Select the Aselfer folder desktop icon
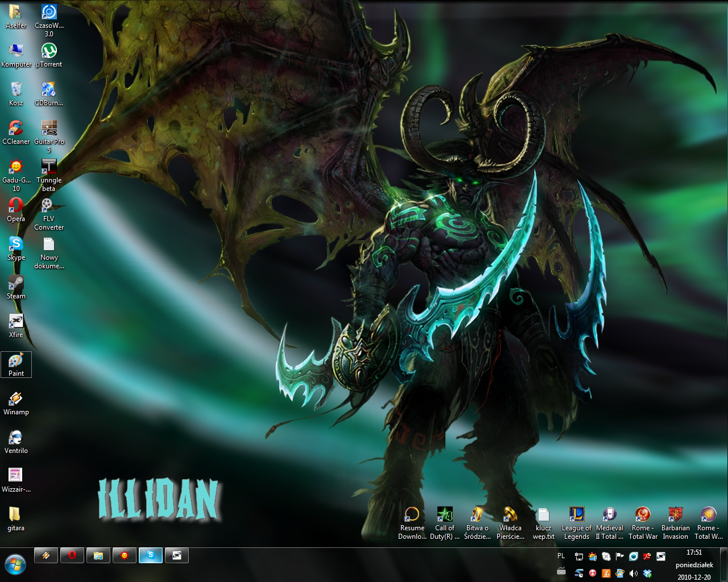The width and height of the screenshot is (728, 582). click(16, 17)
